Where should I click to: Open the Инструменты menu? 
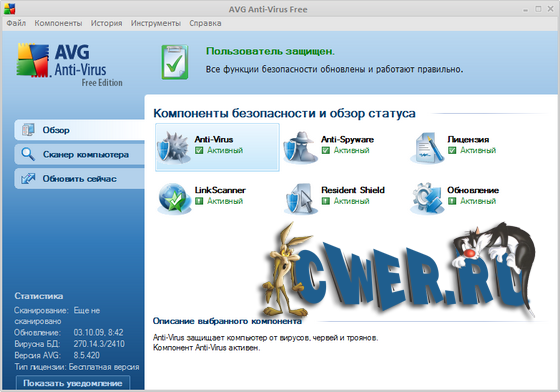[156, 23]
